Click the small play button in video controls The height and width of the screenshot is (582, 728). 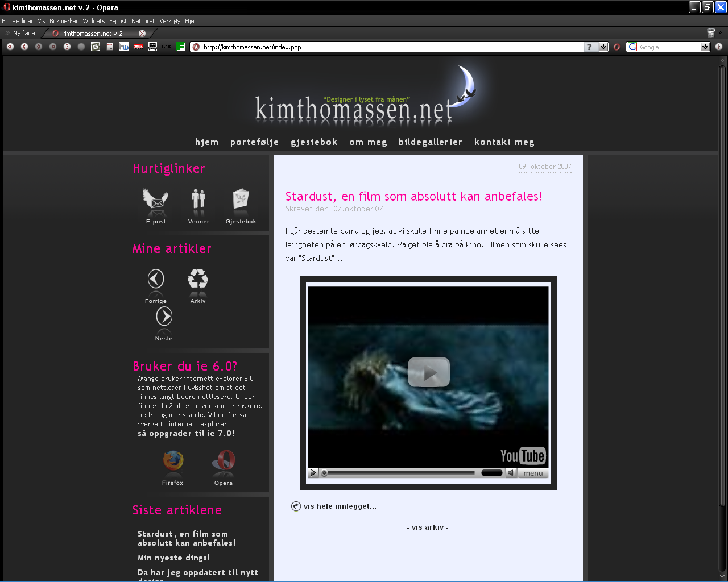(x=313, y=473)
